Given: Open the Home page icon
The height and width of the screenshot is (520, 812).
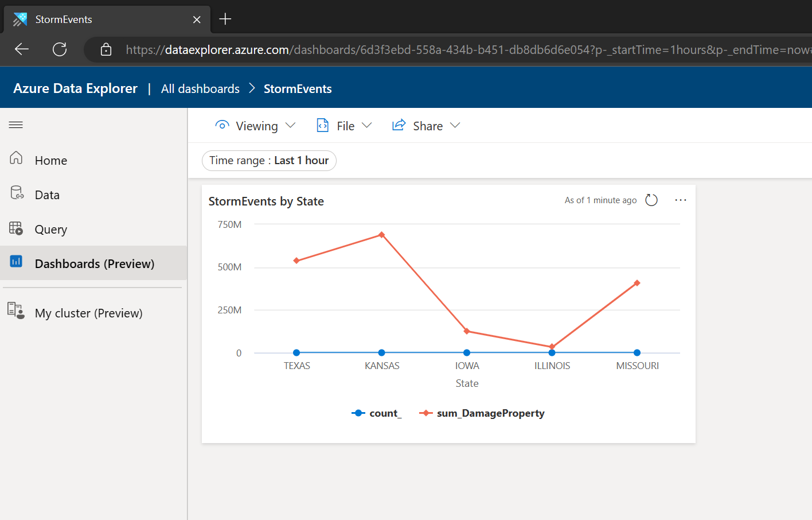Looking at the screenshot, I should pos(16,158).
